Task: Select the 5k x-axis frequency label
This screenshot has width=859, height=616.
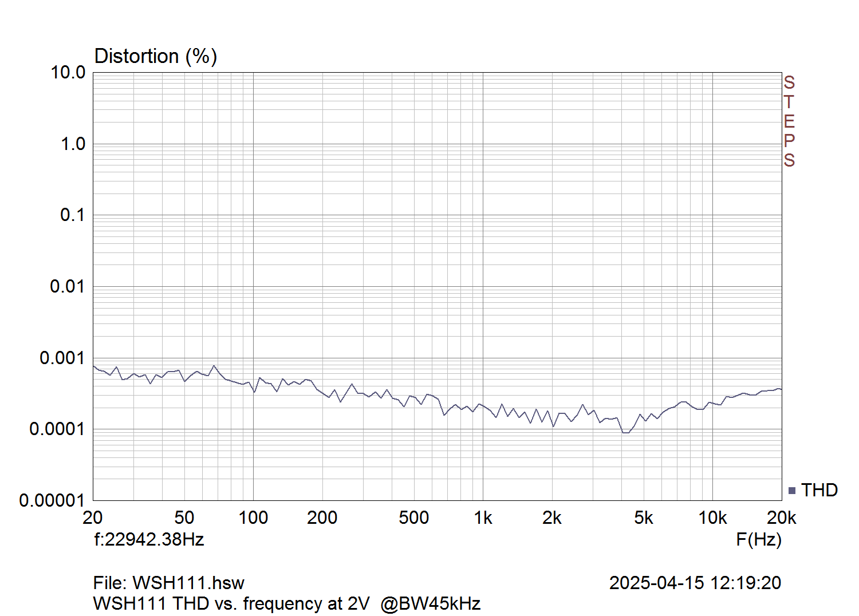Action: point(644,518)
